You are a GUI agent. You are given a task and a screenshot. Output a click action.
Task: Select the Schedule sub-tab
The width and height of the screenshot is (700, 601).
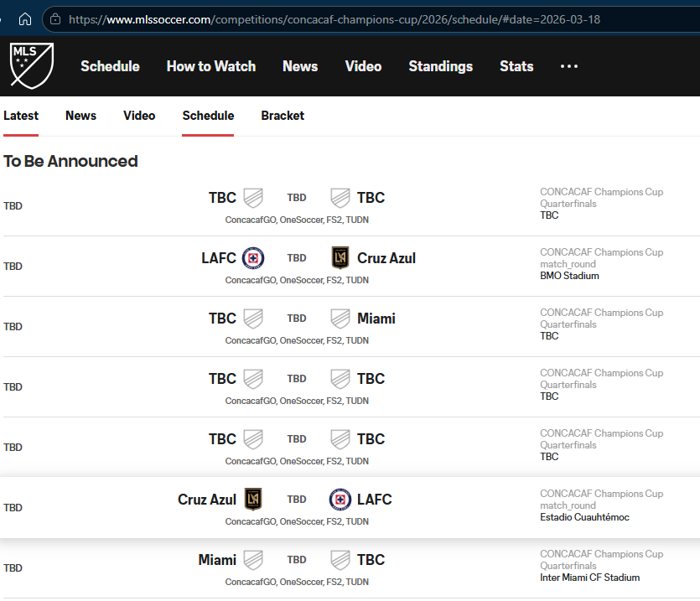(x=208, y=116)
